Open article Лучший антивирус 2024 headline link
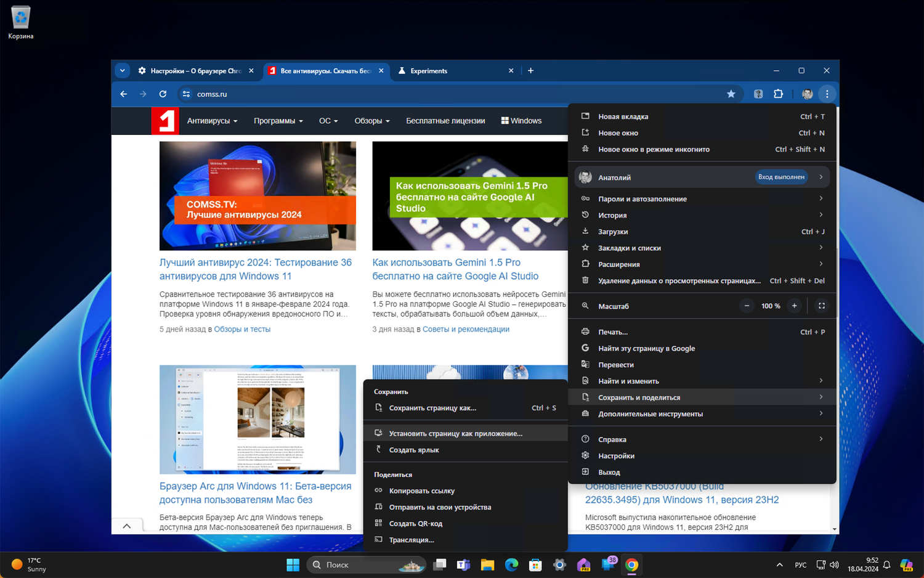The height and width of the screenshot is (578, 924). pos(256,269)
